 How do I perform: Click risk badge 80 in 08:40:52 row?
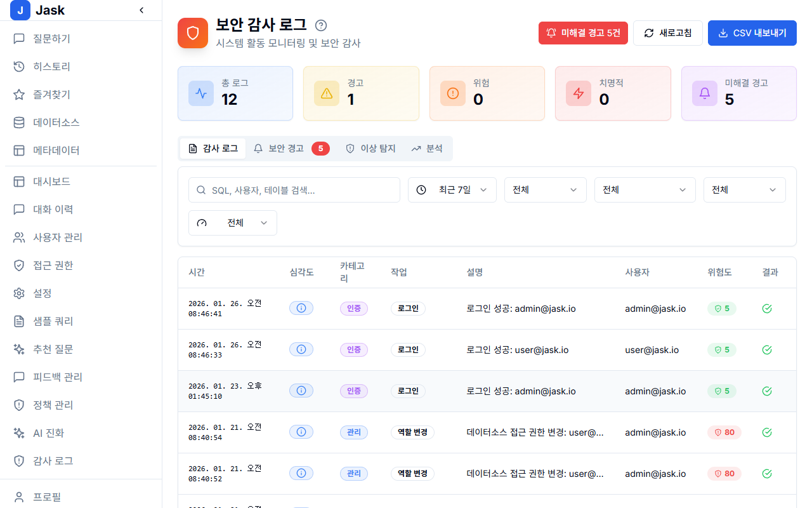(724, 474)
